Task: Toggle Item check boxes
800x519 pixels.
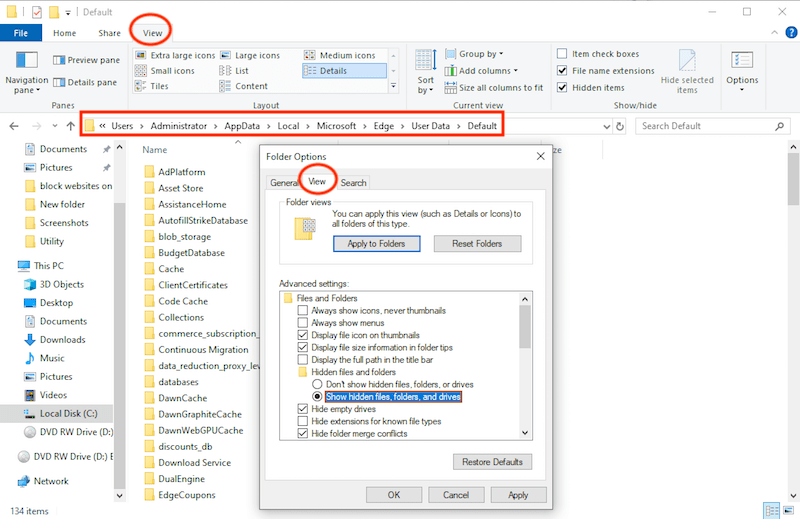Action: (x=562, y=54)
